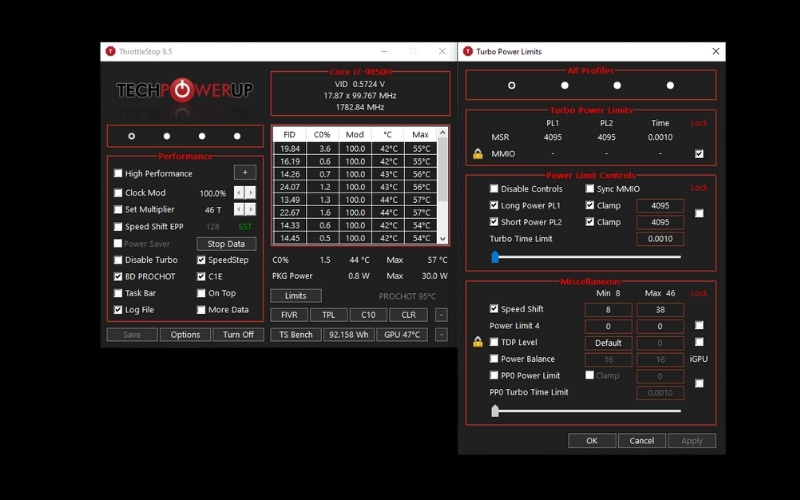Decrease Clock Mod with the left arrow
Screen dimensions: 800x500
pyautogui.click(x=239, y=193)
